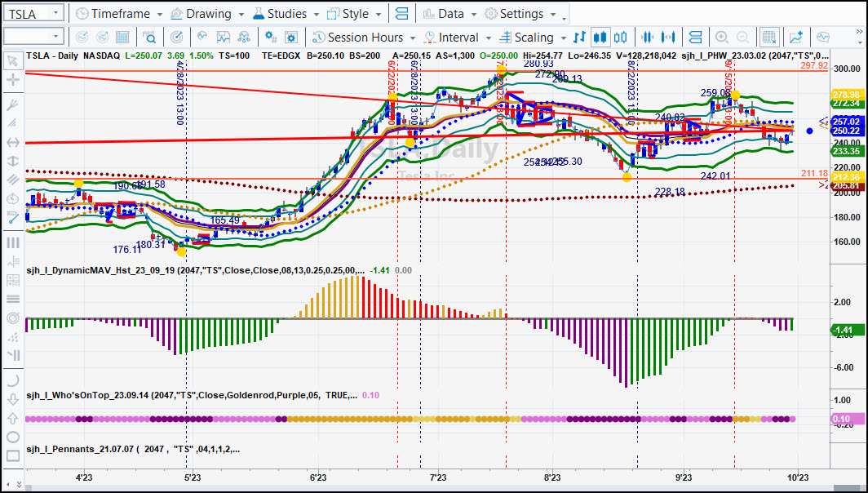868x493 pixels.
Task: Increase bar spacing with expand-bars icon
Action: pos(668,37)
